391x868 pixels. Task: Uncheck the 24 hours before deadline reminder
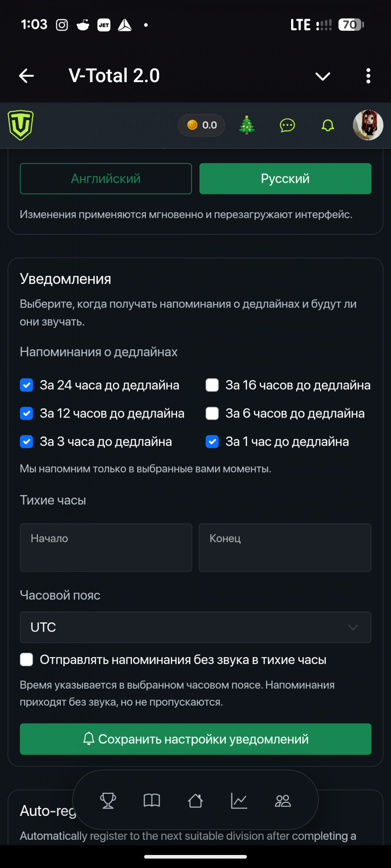(x=27, y=385)
